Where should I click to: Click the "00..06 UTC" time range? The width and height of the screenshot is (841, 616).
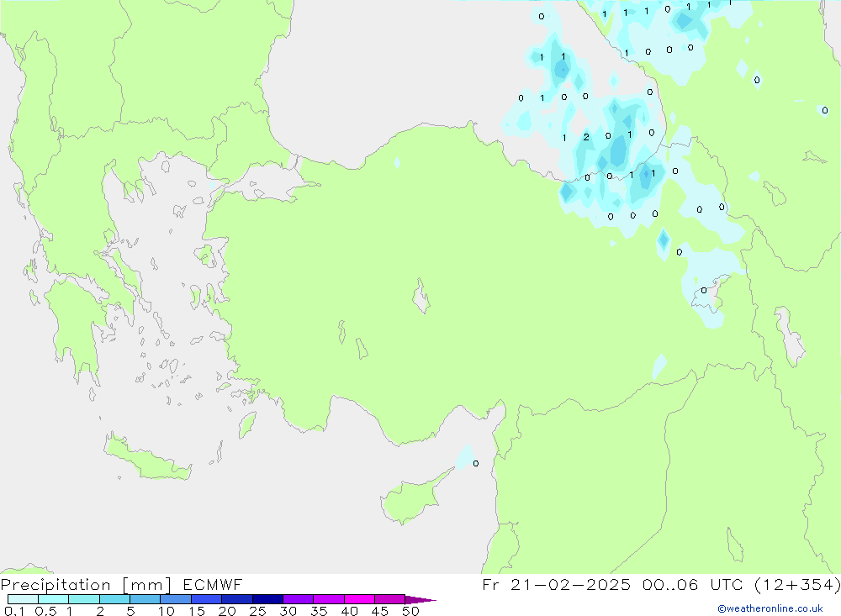click(692, 584)
